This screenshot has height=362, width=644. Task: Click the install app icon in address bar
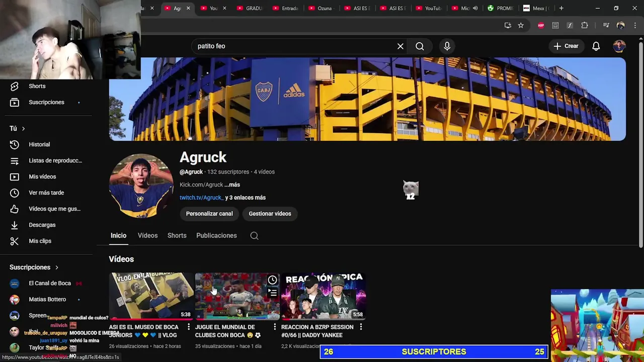508,26
